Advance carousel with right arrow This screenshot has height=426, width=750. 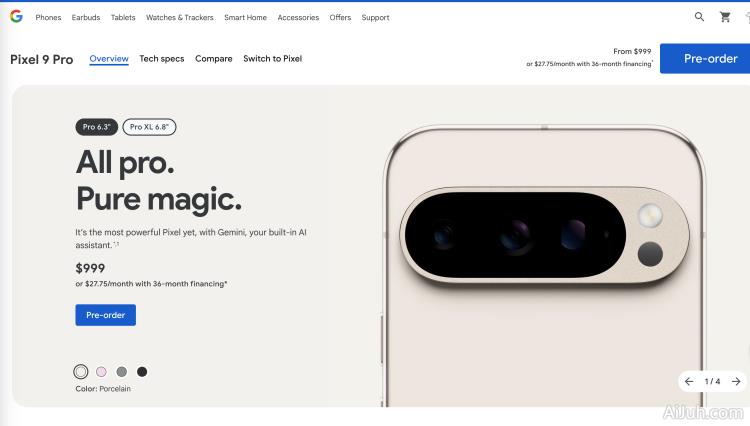(736, 382)
